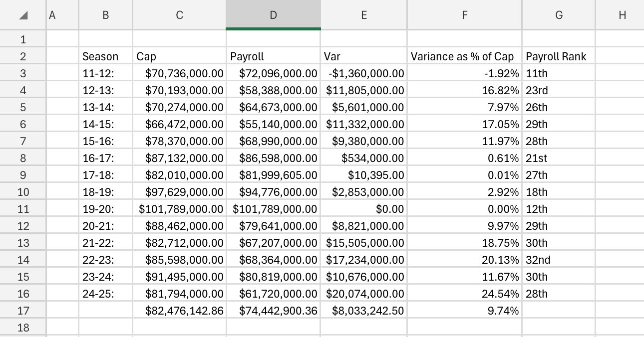Image resolution: width=644 pixels, height=337 pixels.
Task: Click variance value $11,805,000.00
Action: [x=363, y=90]
